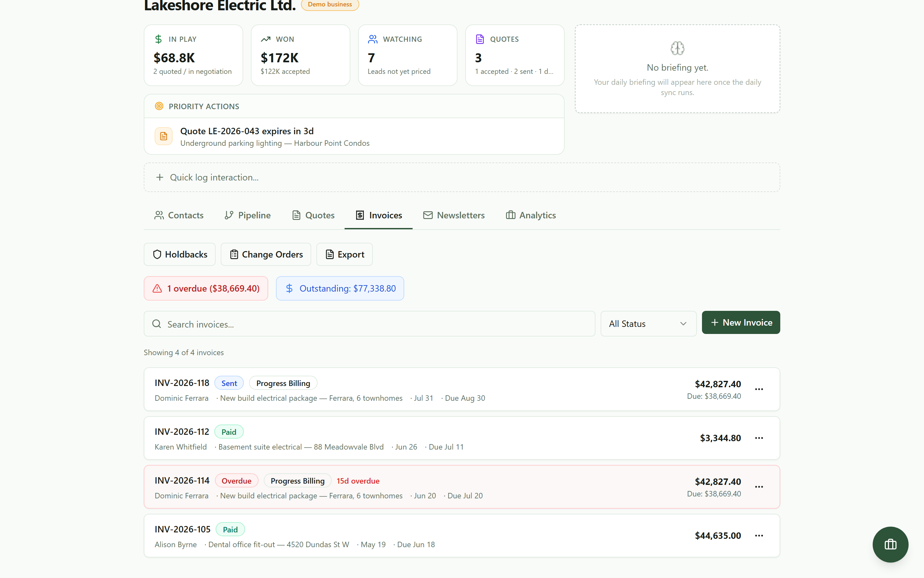Open Quote LE-2026-043 expires in 3d action

354,136
